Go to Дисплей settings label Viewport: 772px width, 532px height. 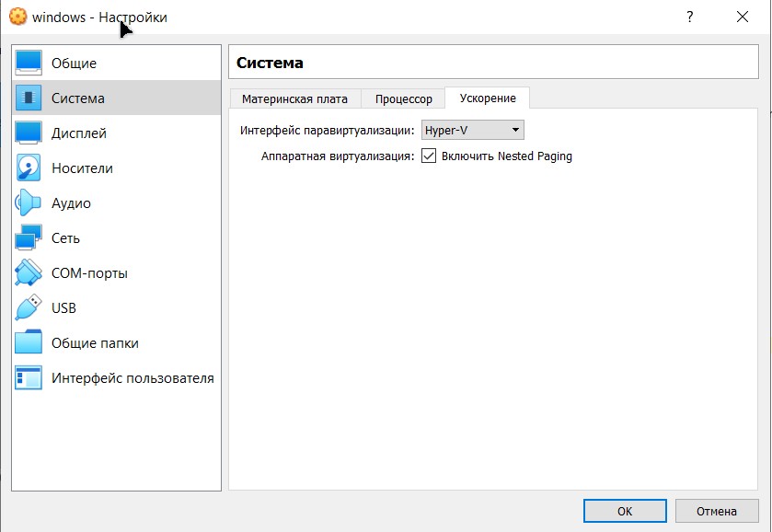click(x=79, y=133)
